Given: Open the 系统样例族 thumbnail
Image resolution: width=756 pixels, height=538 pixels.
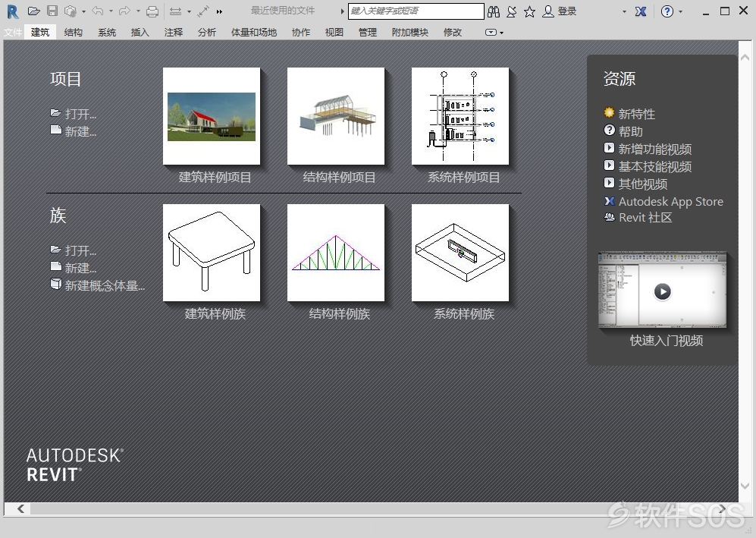Looking at the screenshot, I should pyautogui.click(x=460, y=253).
